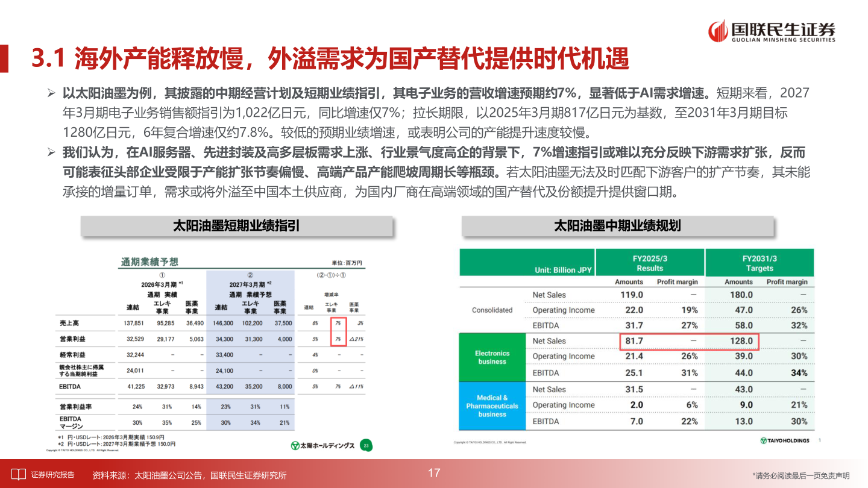Select the 29,177 cell
Screen dimensions: 868x488
[x=166, y=339]
